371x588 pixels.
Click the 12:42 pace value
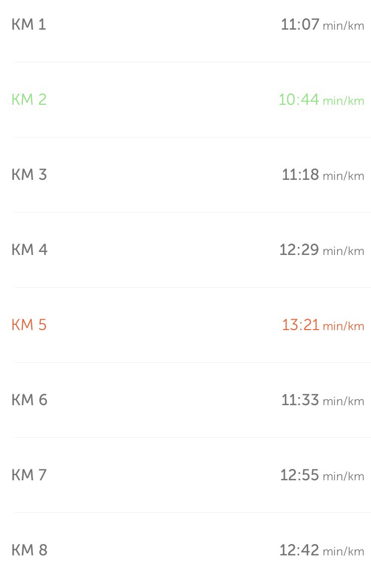[x=299, y=550]
